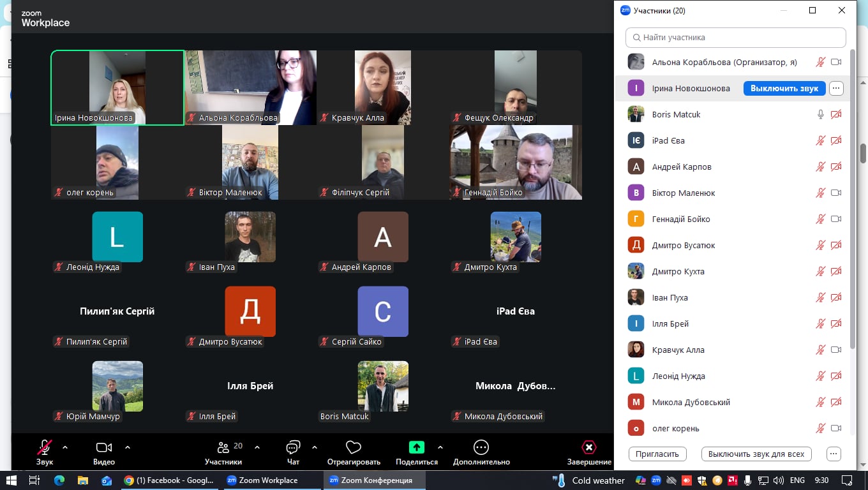The height and width of the screenshot is (490, 868).
Task: Expand the arrow next to Поделиться
Action: click(x=440, y=447)
